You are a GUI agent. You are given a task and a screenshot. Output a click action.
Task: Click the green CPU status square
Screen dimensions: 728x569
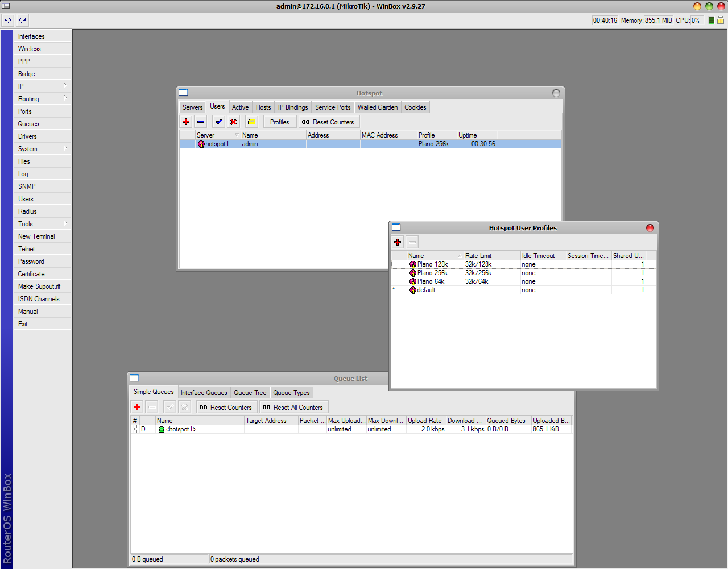(711, 20)
